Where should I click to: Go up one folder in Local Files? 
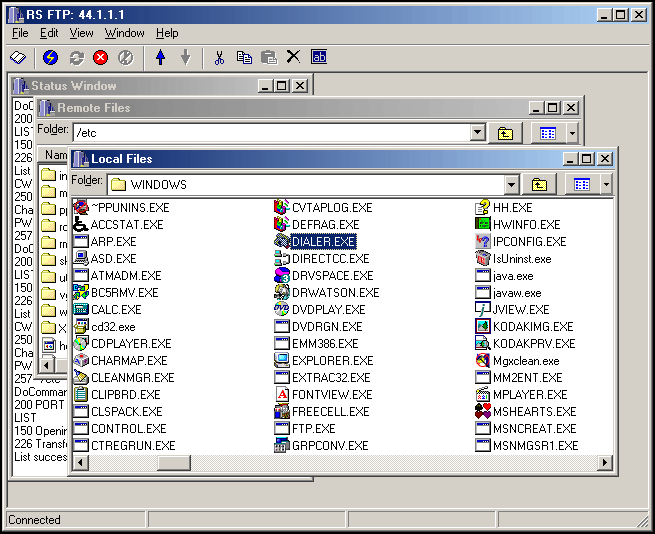click(539, 184)
